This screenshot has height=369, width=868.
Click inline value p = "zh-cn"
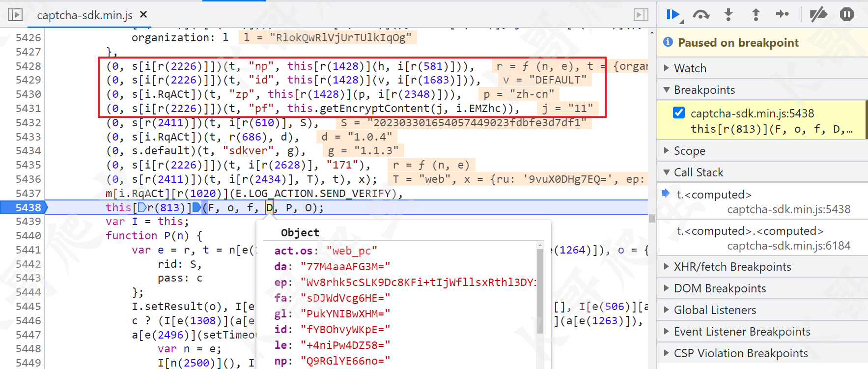519,94
